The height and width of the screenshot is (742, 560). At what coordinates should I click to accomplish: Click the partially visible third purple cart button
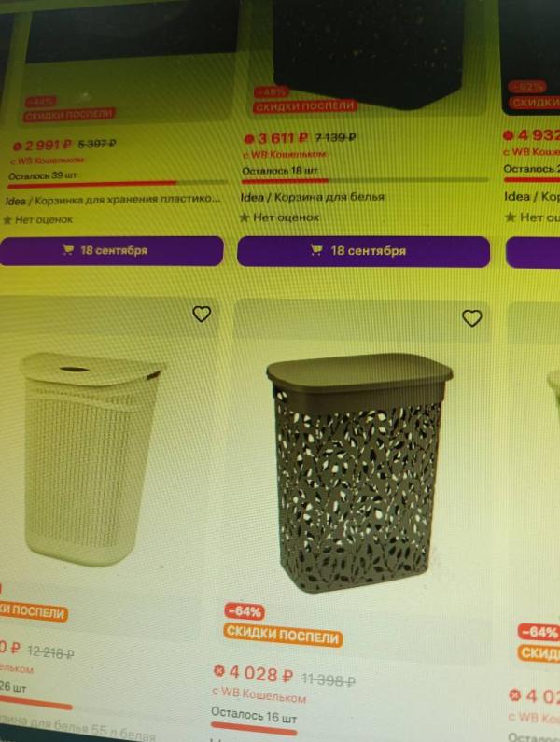pos(533,252)
